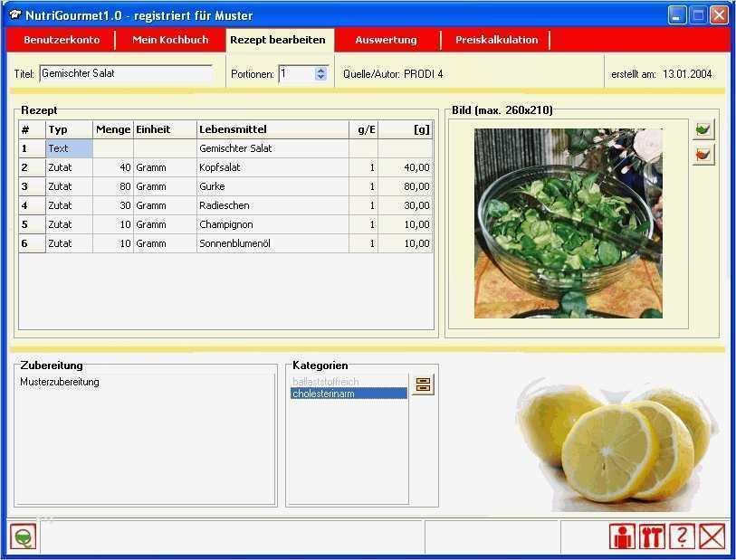Click the red person info icon

(623, 536)
